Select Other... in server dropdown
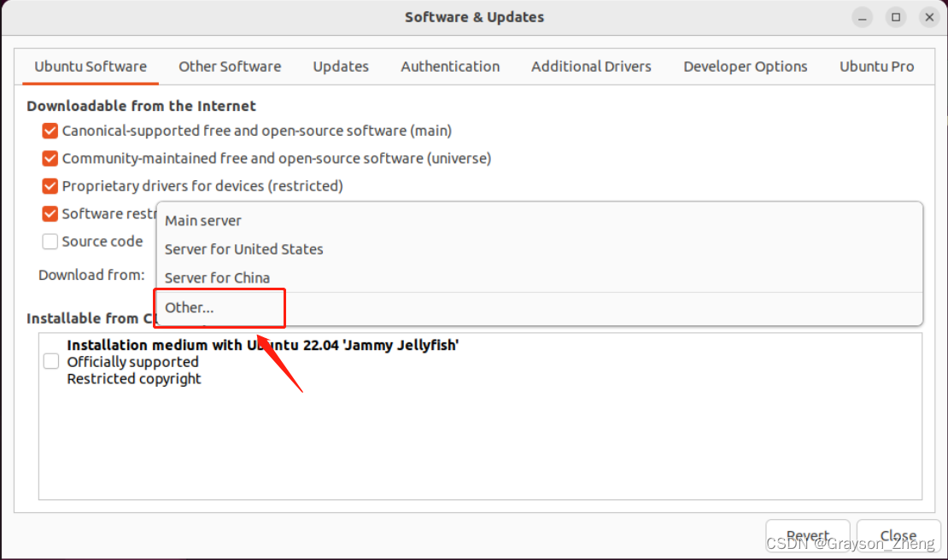 click(x=190, y=307)
